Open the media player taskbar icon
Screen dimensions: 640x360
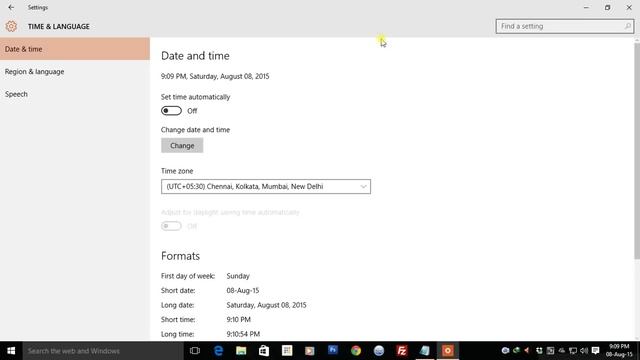[310, 351]
